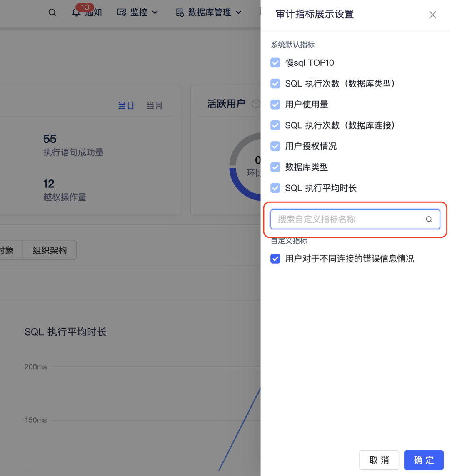This screenshot has height=476, width=450.
Task: Click the 150ms axis label
Action: click(35, 420)
